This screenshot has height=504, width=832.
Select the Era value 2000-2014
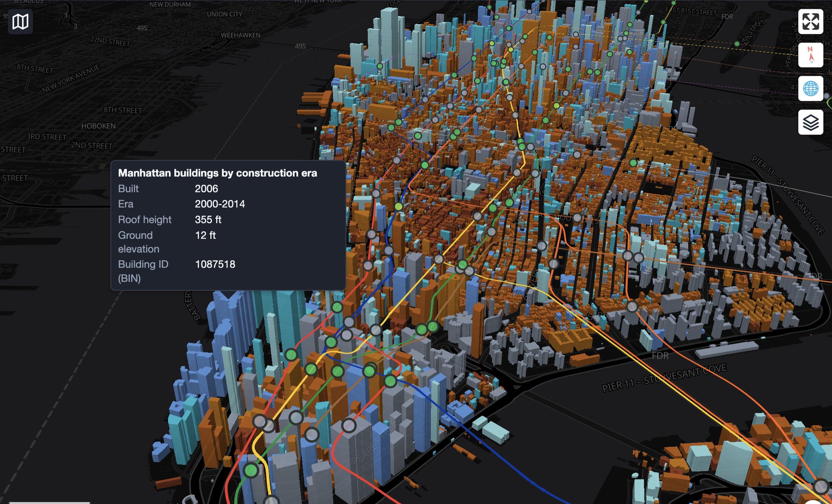click(x=220, y=204)
